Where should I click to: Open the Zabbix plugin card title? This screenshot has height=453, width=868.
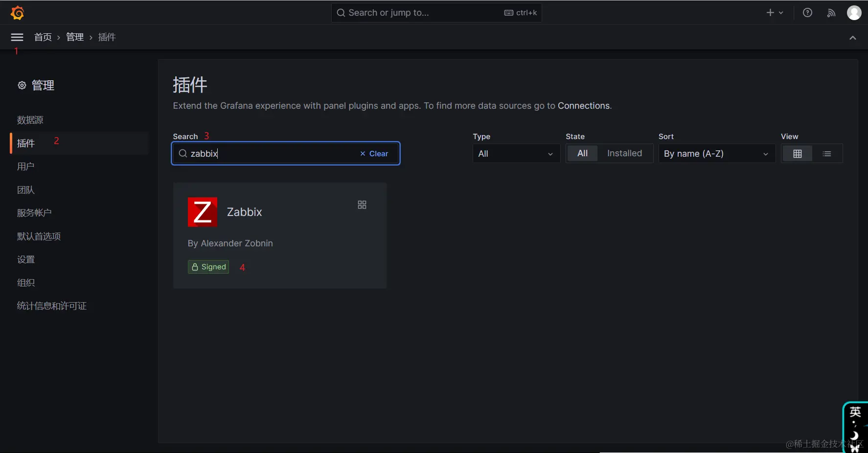pyautogui.click(x=245, y=212)
